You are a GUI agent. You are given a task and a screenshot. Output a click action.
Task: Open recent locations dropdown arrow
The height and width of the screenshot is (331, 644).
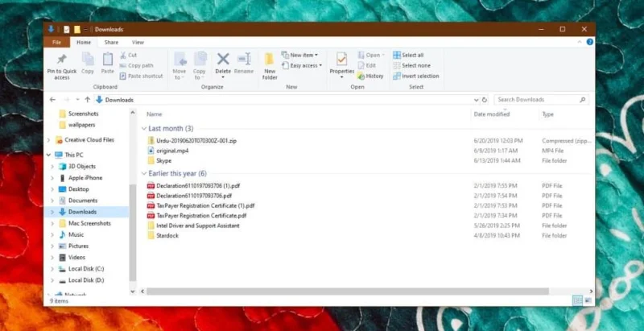coord(77,100)
